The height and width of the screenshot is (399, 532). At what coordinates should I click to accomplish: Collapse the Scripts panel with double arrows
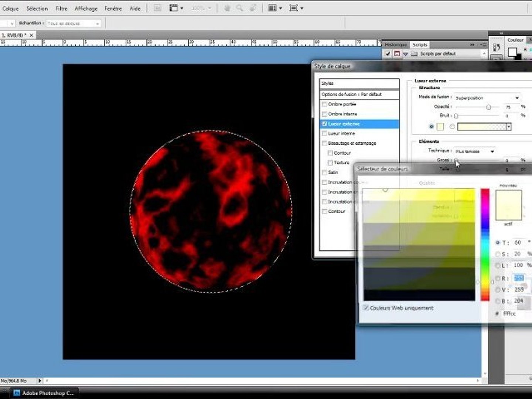pyautogui.click(x=472, y=45)
